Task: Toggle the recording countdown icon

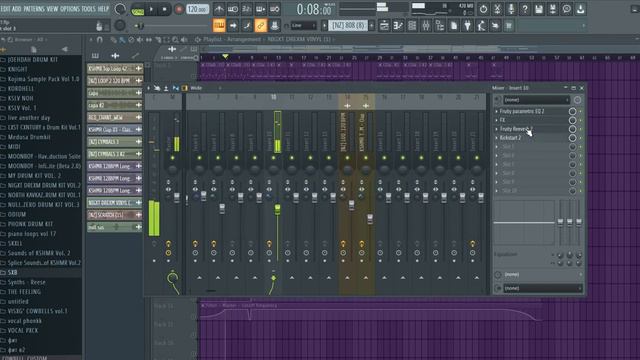Action: (247, 9)
